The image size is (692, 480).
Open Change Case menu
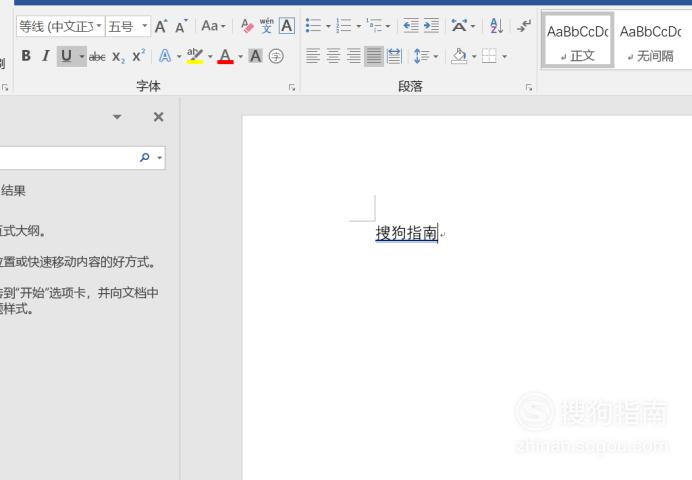coord(213,26)
